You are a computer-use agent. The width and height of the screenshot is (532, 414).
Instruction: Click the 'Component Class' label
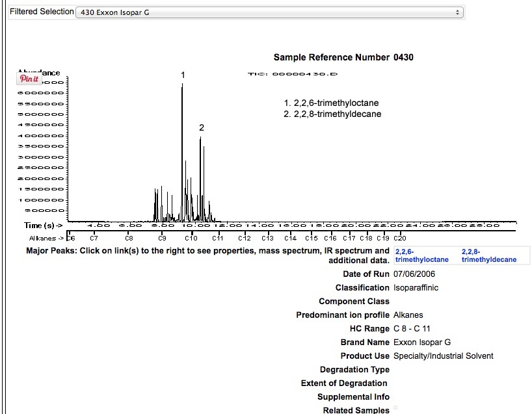click(x=354, y=302)
